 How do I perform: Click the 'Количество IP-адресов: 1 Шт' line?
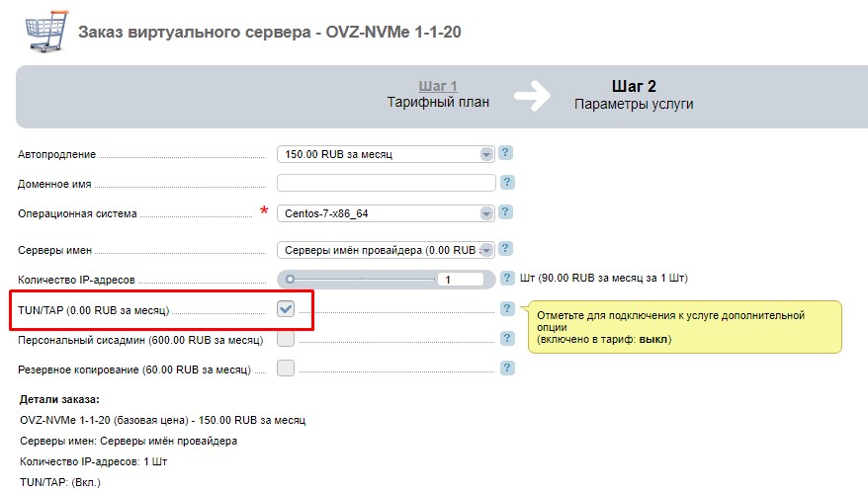94,461
